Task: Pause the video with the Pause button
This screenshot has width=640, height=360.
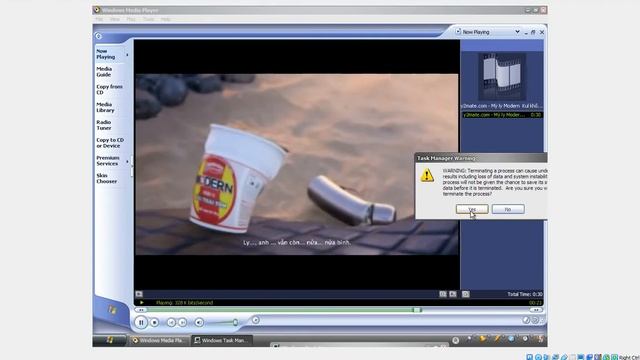Action: (x=141, y=322)
